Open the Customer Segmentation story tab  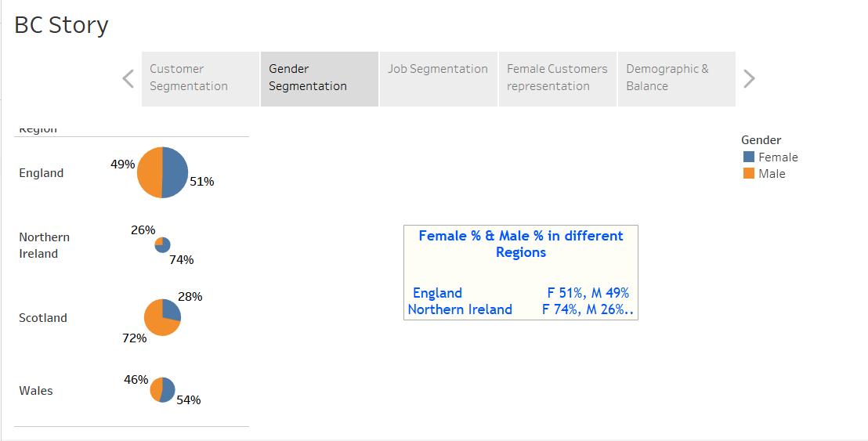pos(201,78)
